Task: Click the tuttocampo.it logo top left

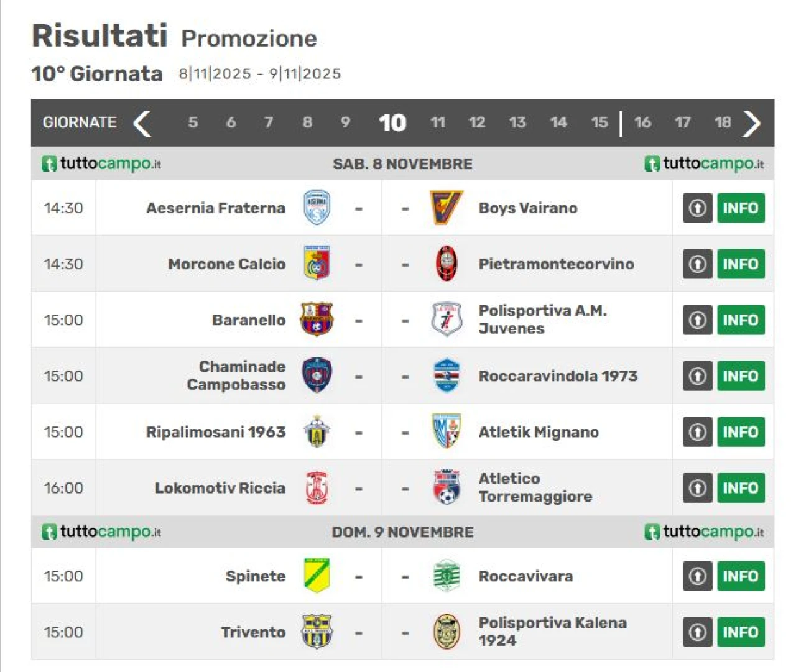Action: point(101,163)
